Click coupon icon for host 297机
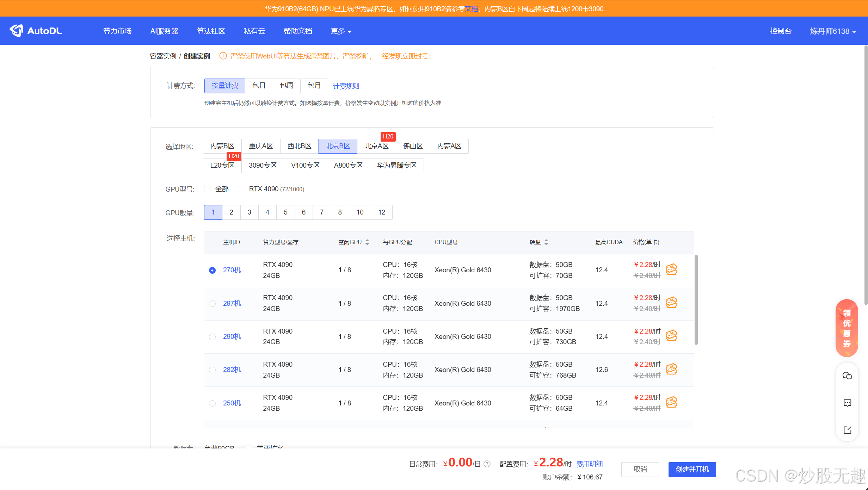 (x=671, y=303)
